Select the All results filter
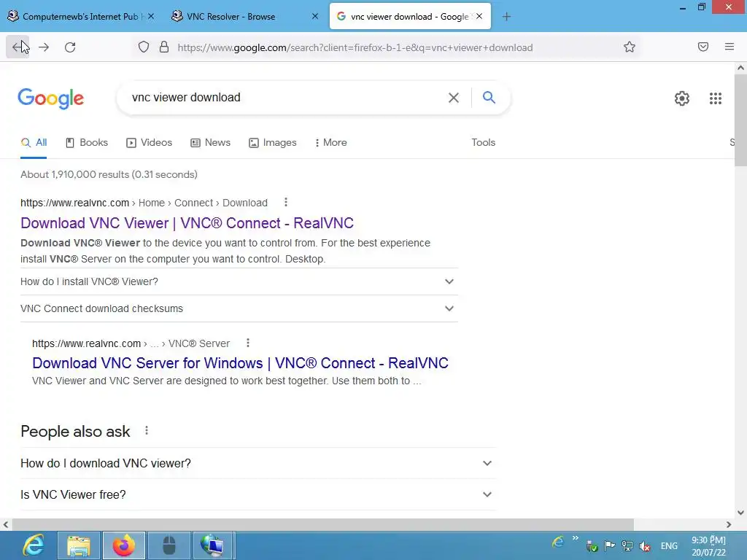Image resolution: width=747 pixels, height=560 pixels. point(34,142)
